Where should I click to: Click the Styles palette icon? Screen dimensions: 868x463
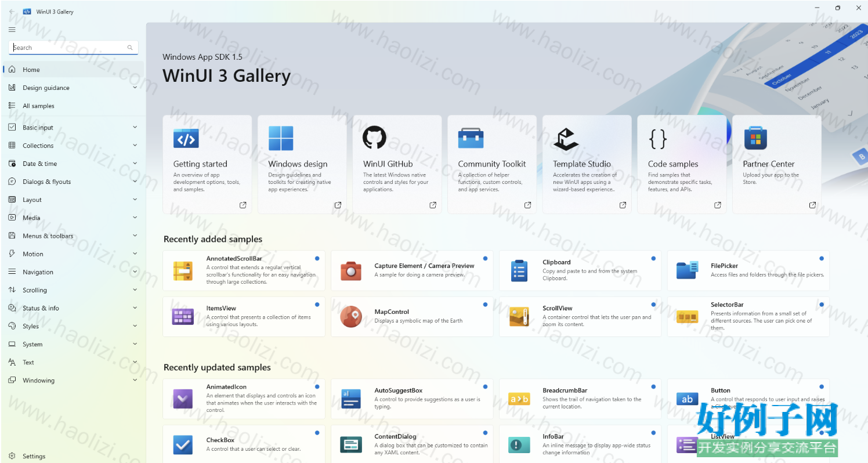[12, 326]
